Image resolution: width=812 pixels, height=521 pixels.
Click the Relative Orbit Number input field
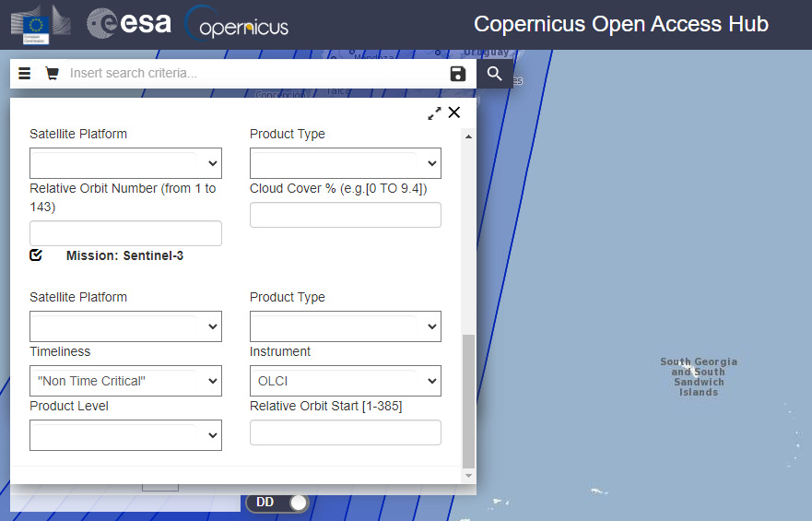coord(126,233)
